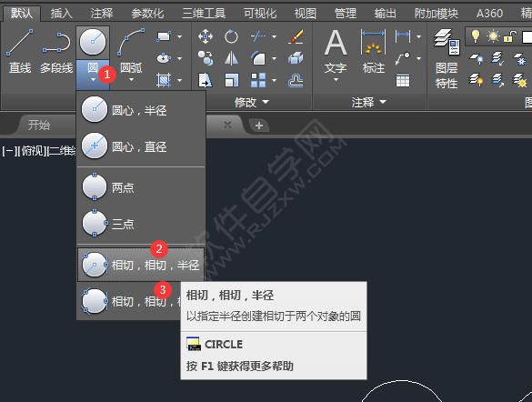This screenshot has width=532, height=402.
Task: Open the 文字 text dropdown arrow
Action: coord(336,80)
